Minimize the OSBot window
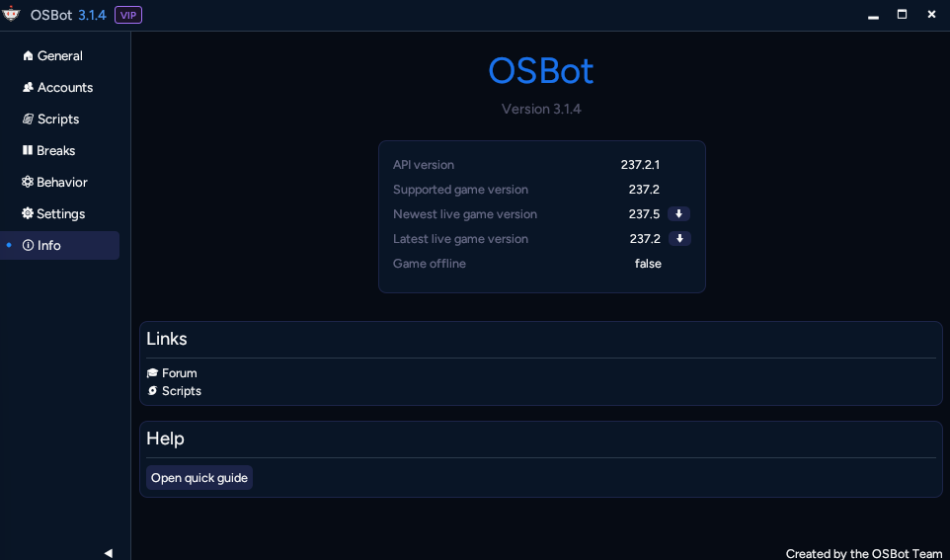The image size is (950, 560). (872, 15)
